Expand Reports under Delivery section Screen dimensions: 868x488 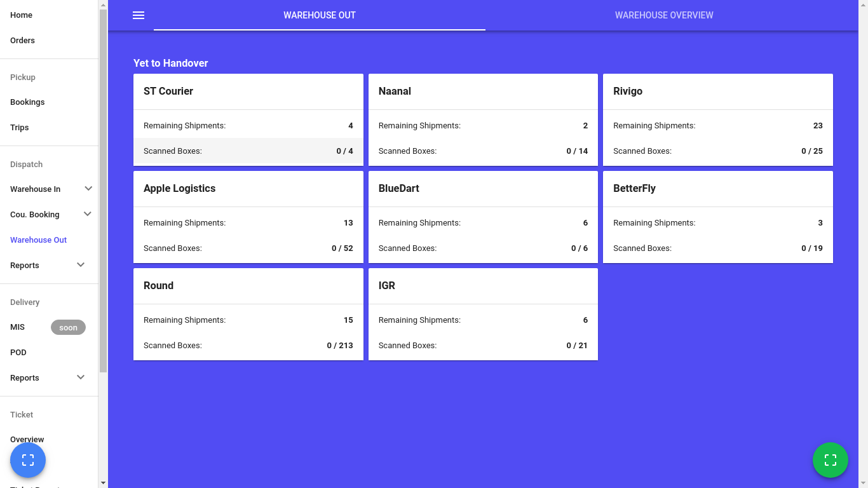point(81,377)
